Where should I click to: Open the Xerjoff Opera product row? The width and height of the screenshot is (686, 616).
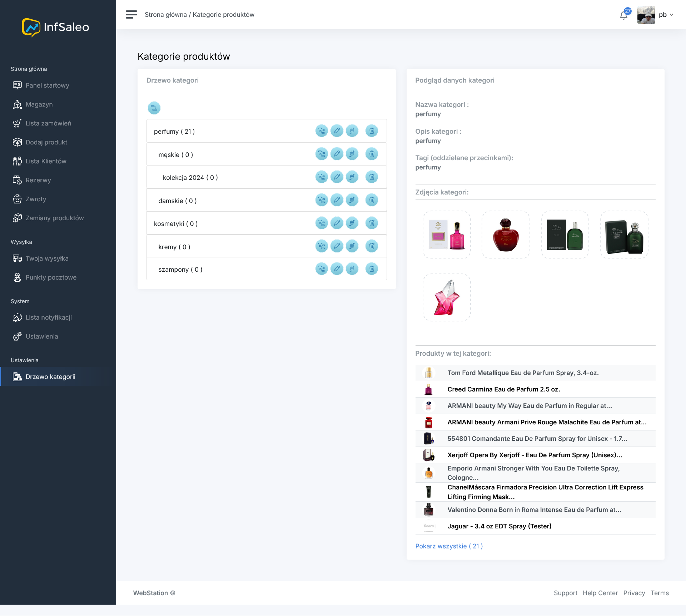535,455
